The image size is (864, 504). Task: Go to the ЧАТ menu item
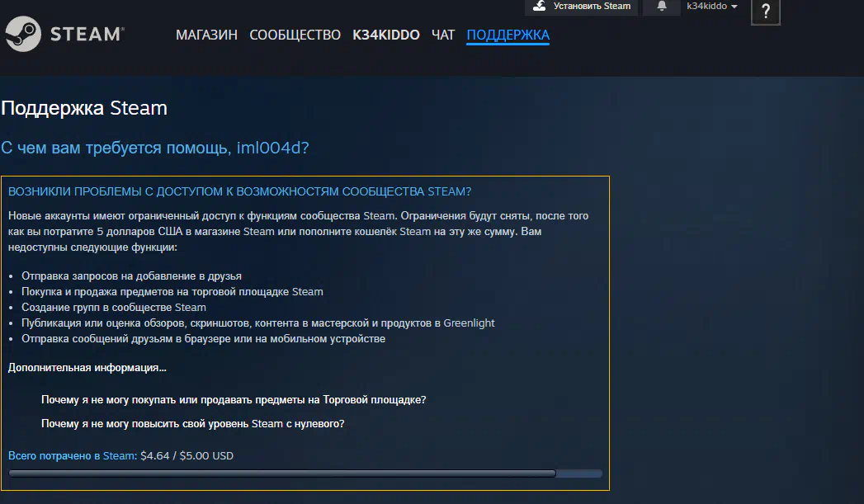coord(443,35)
